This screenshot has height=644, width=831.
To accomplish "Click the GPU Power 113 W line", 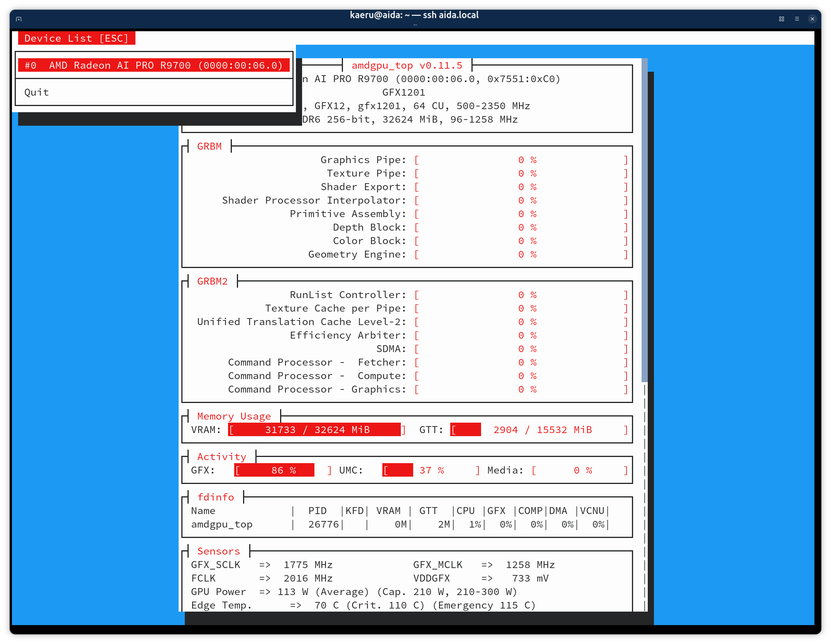I will point(355,592).
